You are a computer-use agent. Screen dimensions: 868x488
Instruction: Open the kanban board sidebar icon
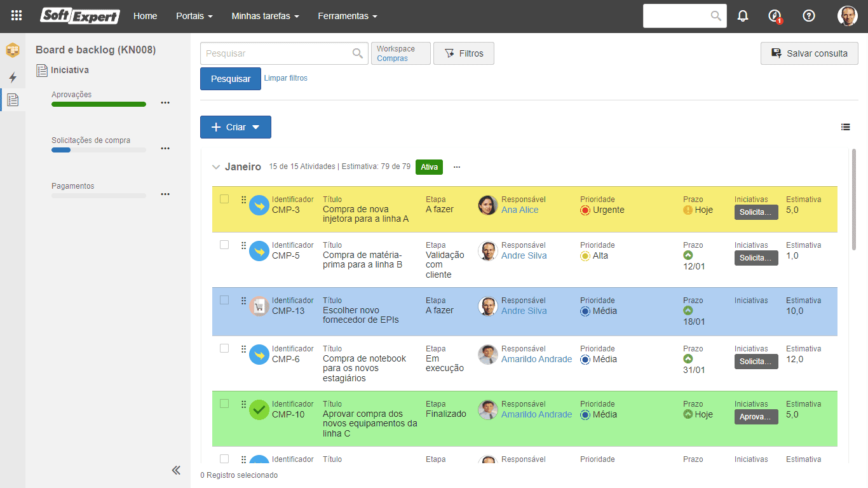[x=13, y=49]
